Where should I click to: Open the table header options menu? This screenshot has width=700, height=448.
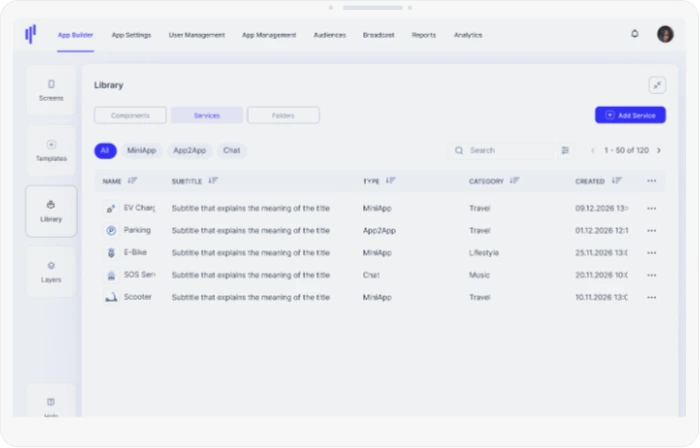tap(651, 181)
